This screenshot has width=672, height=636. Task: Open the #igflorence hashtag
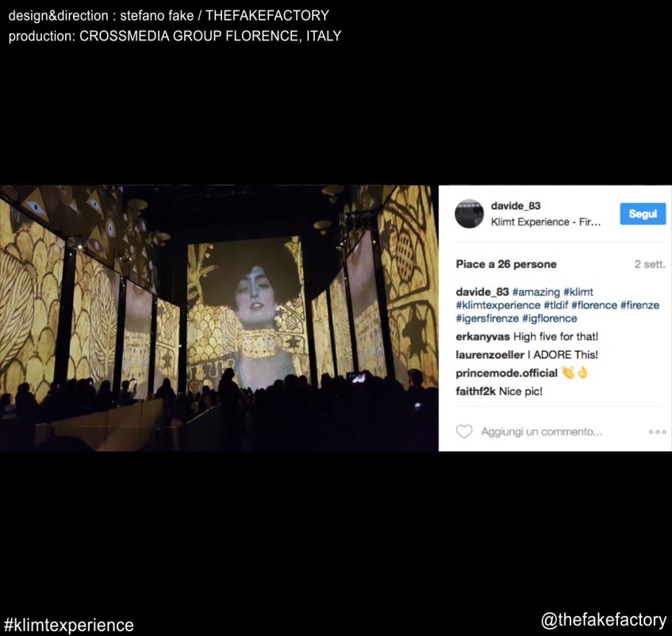pyautogui.click(x=550, y=319)
